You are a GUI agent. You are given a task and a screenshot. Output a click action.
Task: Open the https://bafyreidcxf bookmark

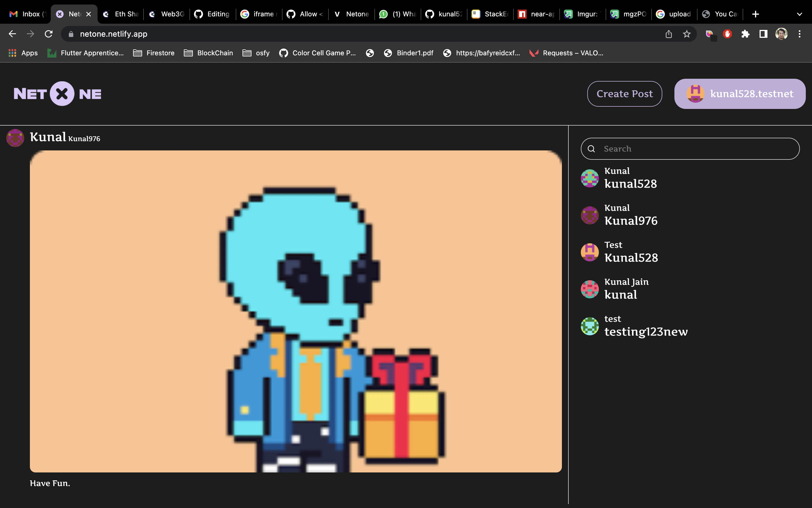pyautogui.click(x=482, y=53)
